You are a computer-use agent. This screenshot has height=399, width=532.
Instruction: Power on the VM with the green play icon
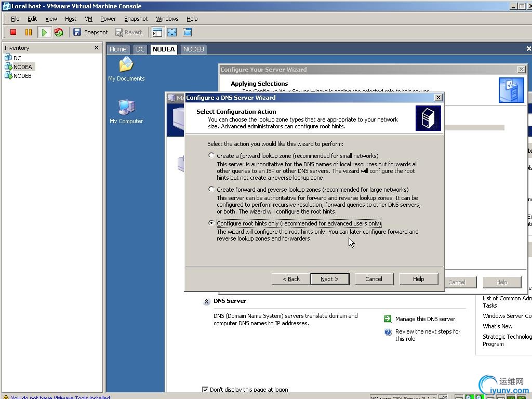(x=44, y=32)
